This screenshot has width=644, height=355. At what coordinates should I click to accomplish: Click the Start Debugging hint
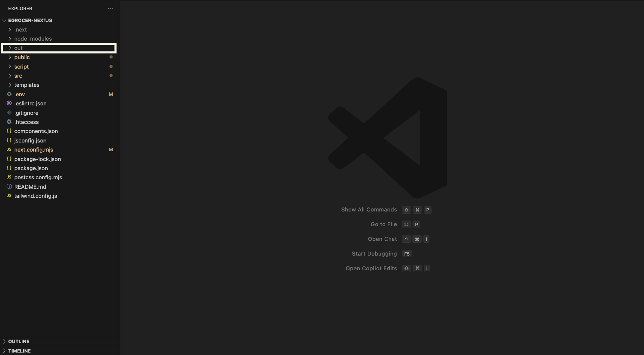pyautogui.click(x=374, y=253)
